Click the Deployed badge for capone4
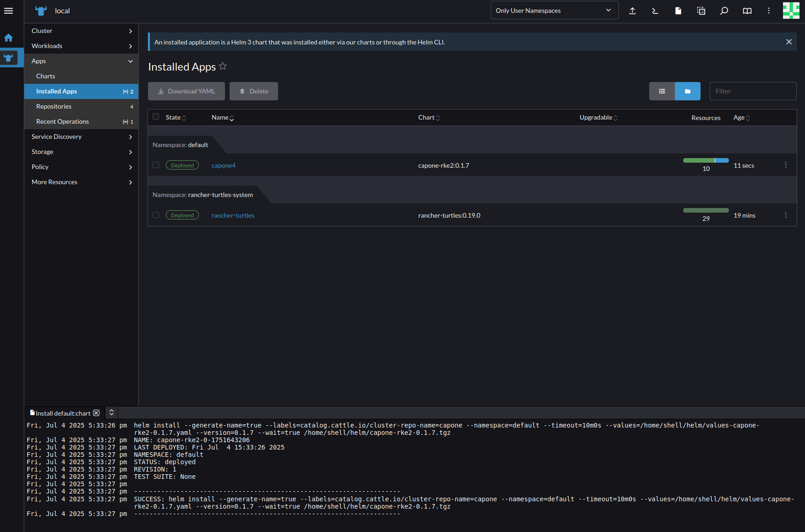 click(182, 165)
